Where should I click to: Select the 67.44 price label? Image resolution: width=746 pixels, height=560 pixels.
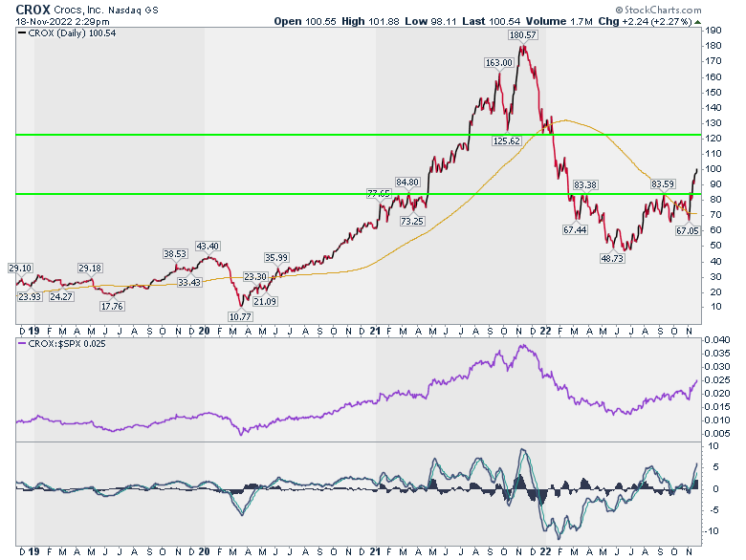575,230
